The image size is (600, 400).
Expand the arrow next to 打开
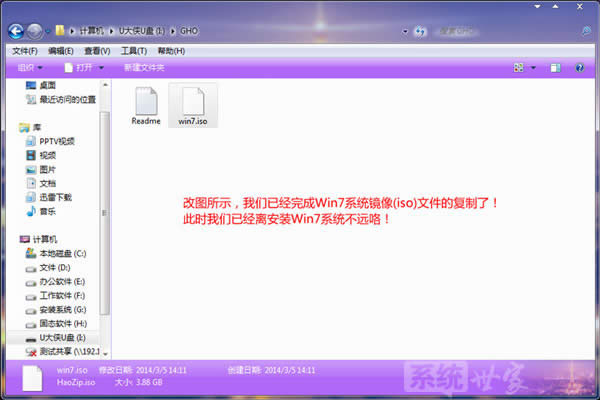tap(101, 68)
